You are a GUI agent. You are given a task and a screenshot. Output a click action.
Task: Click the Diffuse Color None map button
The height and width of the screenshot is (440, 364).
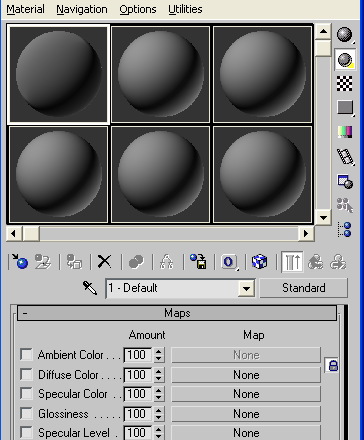click(246, 375)
